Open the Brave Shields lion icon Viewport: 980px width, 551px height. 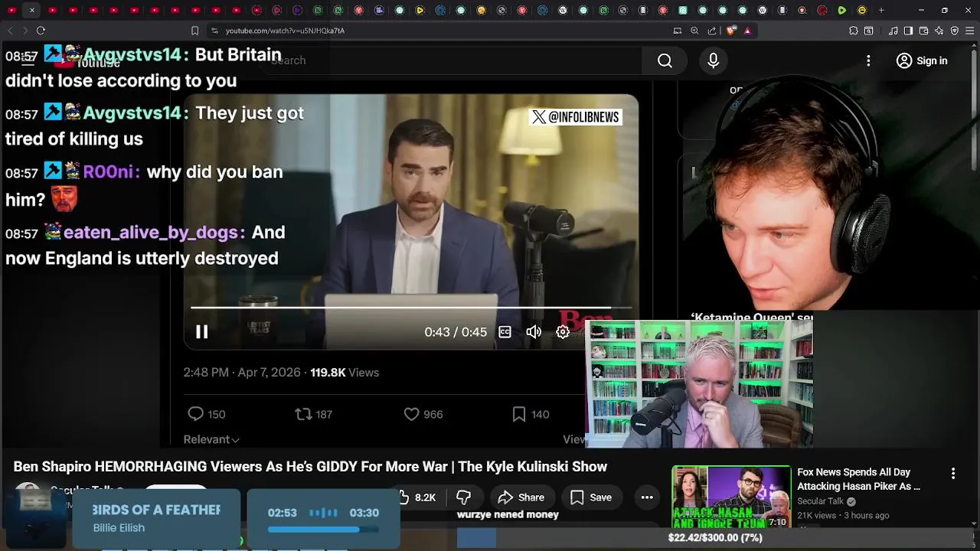click(730, 31)
